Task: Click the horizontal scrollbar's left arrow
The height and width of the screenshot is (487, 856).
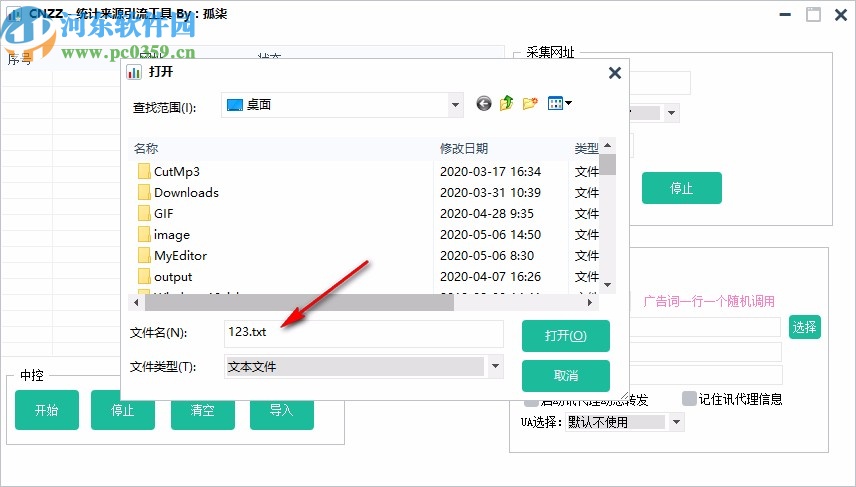Action: pos(136,302)
